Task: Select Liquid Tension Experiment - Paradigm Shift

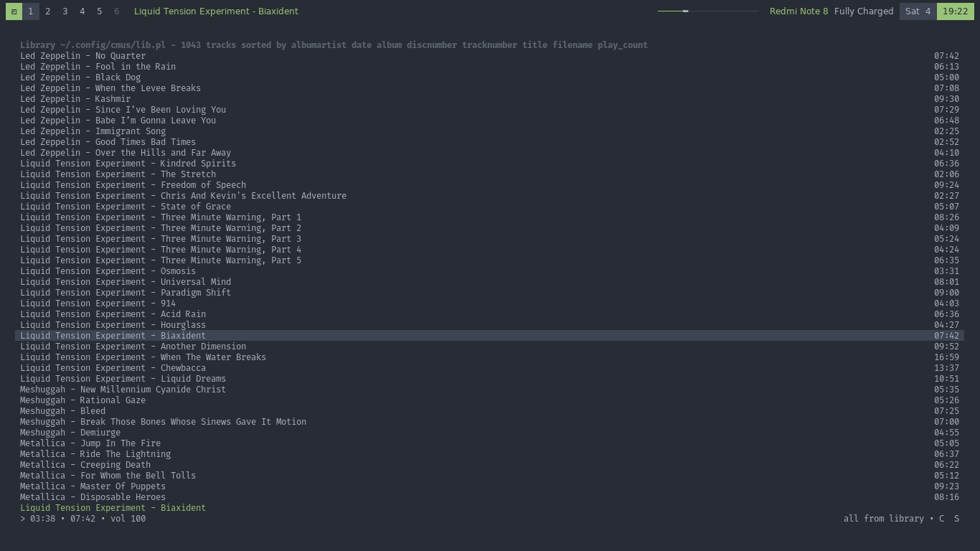Action: pos(489,293)
